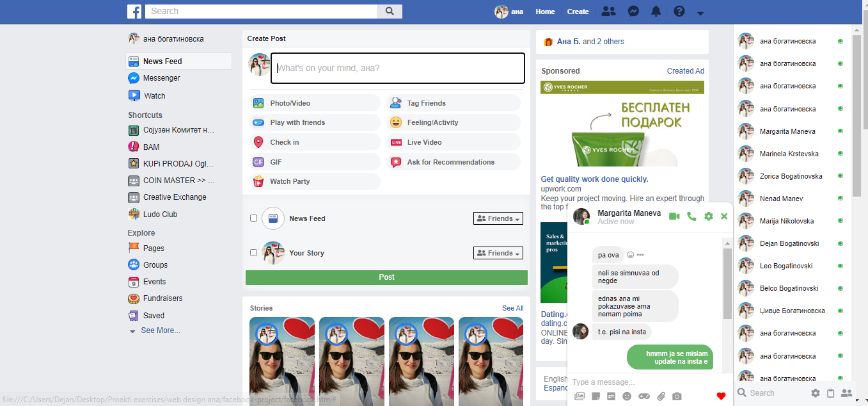Click the search magnifier button
Image resolution: width=868 pixels, height=406 pixels.
(x=389, y=12)
